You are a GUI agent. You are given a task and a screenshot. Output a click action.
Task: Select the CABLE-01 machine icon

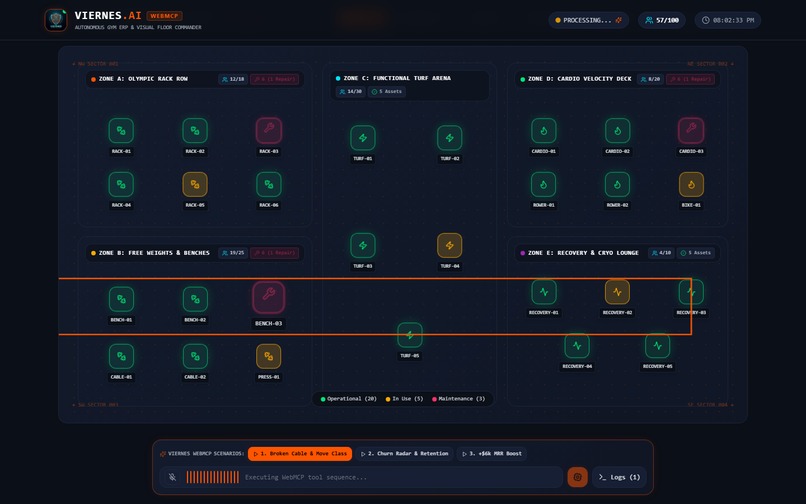click(121, 356)
